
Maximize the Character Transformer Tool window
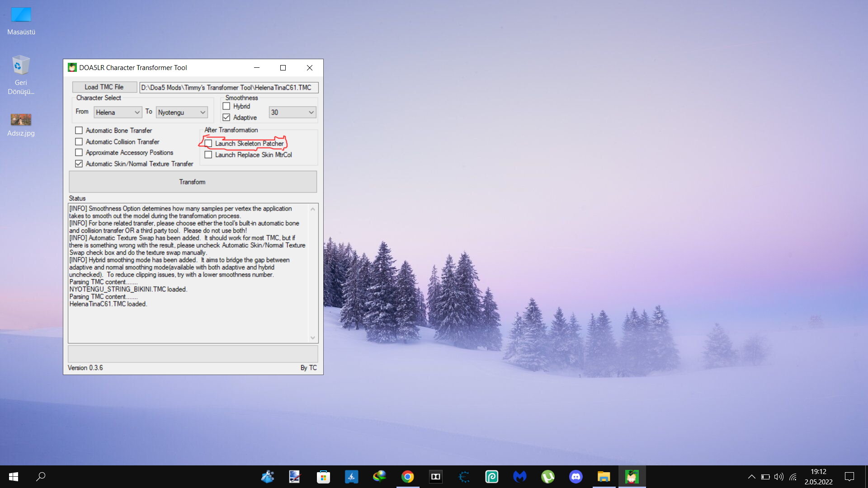point(283,68)
